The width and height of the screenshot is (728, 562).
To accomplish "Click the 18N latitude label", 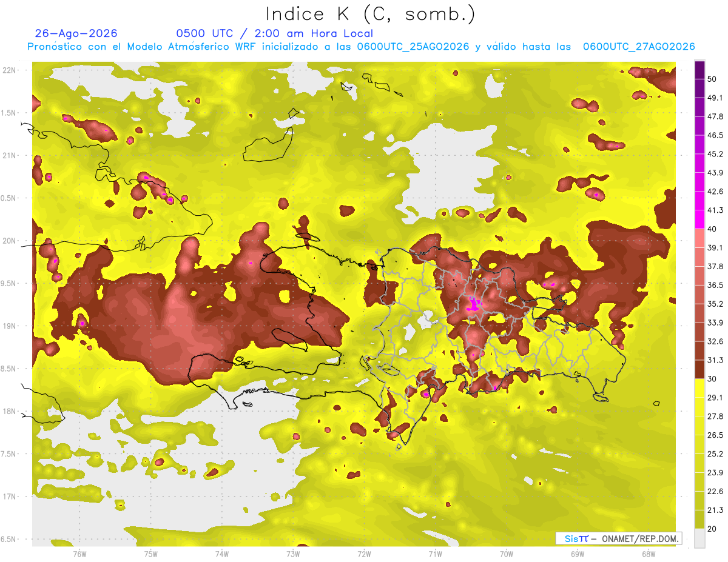I will (x=8, y=411).
